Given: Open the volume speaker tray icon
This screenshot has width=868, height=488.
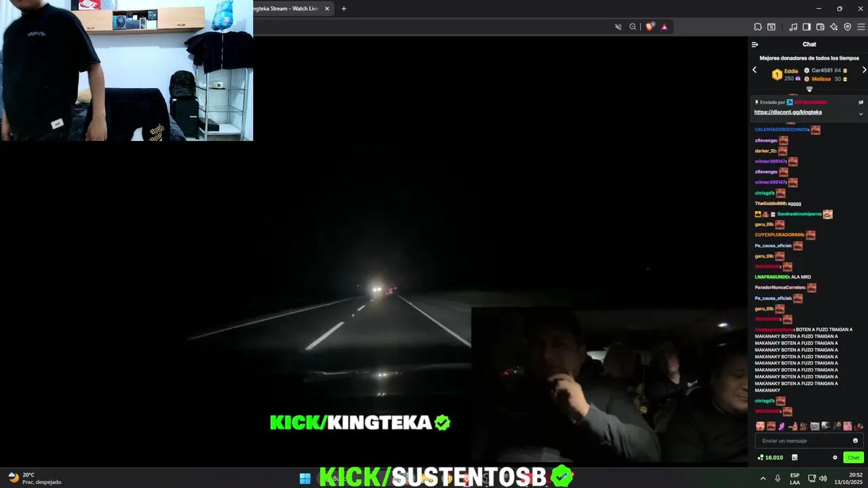Looking at the screenshot, I should 823,479.
